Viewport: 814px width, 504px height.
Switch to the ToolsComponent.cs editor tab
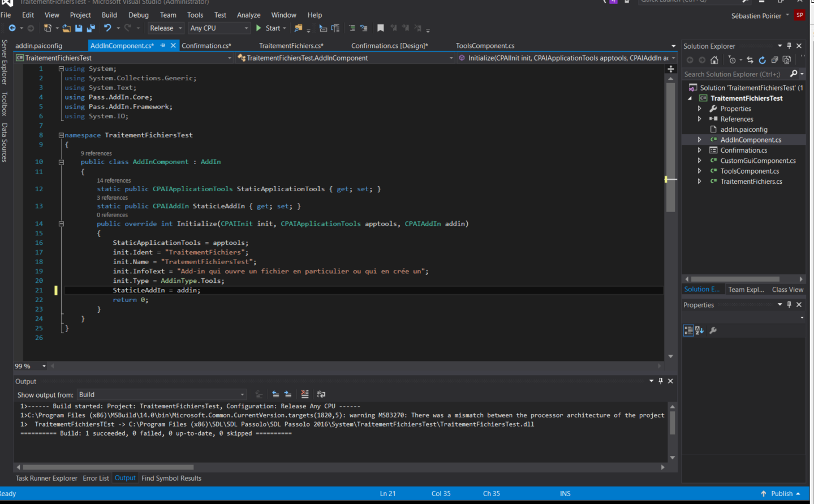[485, 46]
